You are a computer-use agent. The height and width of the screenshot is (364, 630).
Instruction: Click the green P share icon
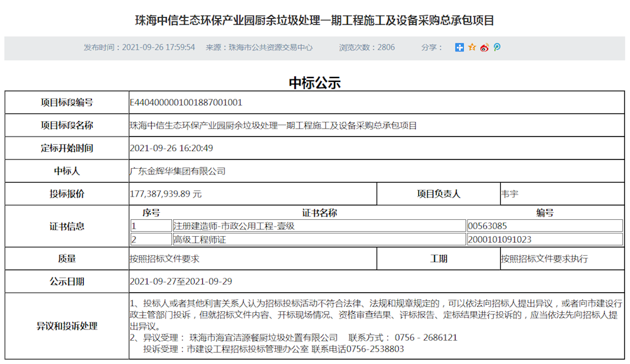point(496,47)
